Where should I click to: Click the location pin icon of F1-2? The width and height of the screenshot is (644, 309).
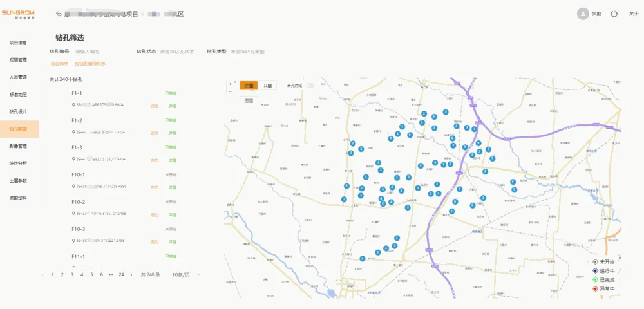(73, 132)
